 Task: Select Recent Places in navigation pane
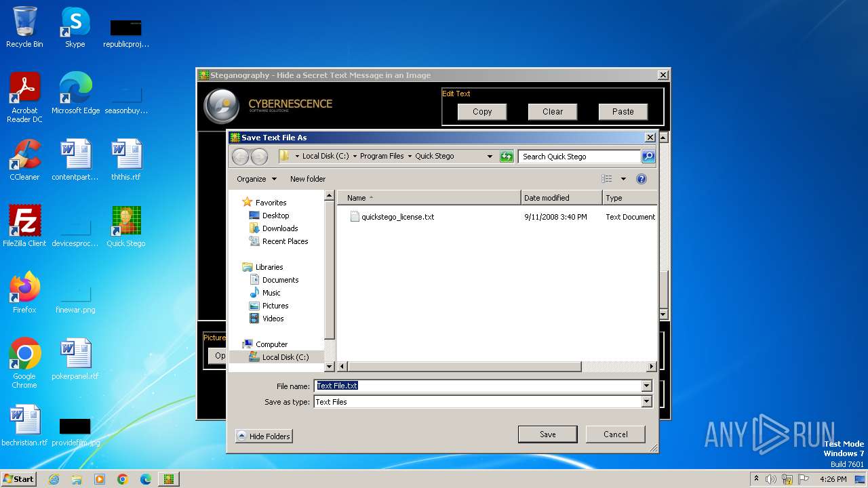(x=285, y=241)
